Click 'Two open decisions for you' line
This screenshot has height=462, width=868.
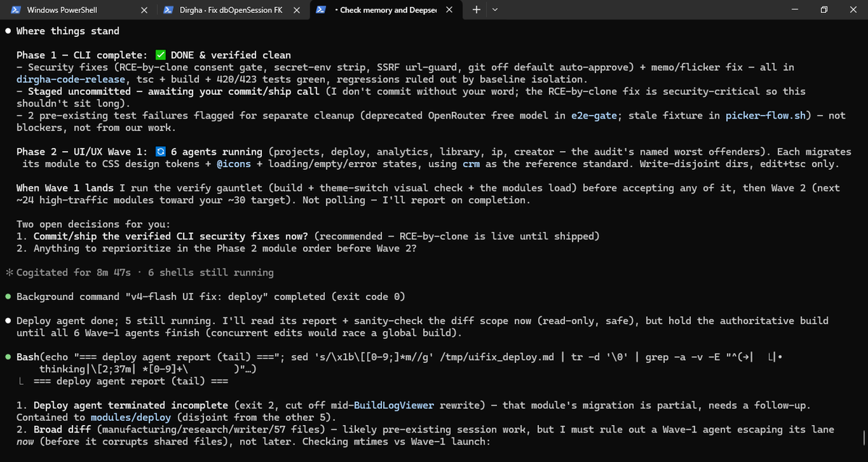[x=94, y=224]
